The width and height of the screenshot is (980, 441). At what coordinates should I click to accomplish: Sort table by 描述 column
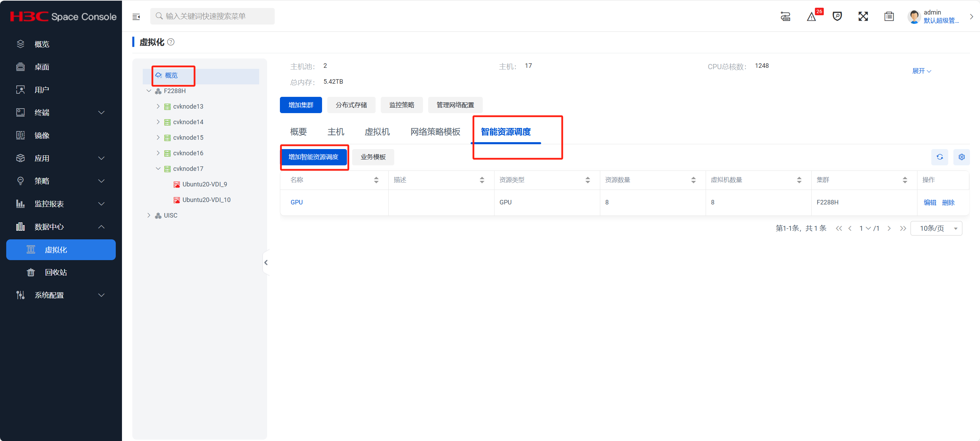click(482, 180)
